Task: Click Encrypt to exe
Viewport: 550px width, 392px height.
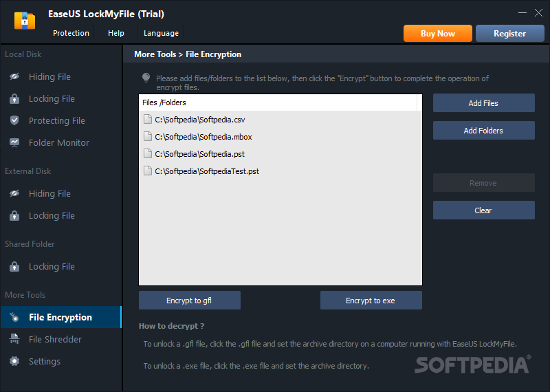Action: point(371,301)
